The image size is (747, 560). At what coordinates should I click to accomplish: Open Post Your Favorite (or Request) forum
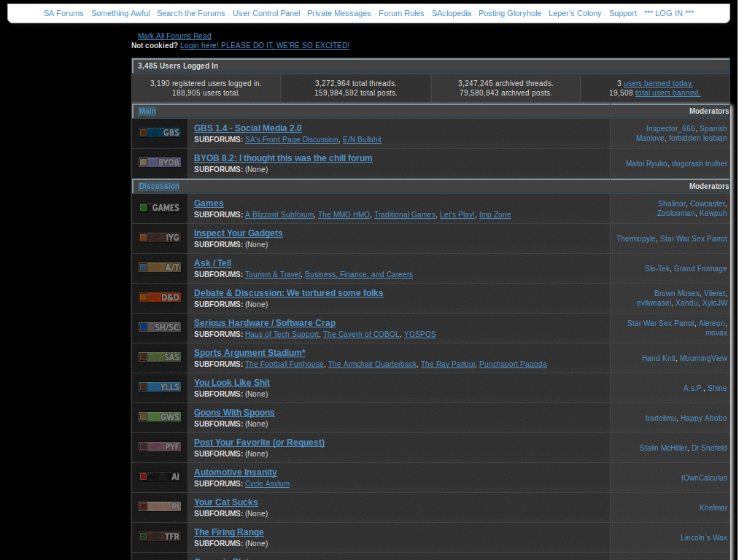pos(259,443)
